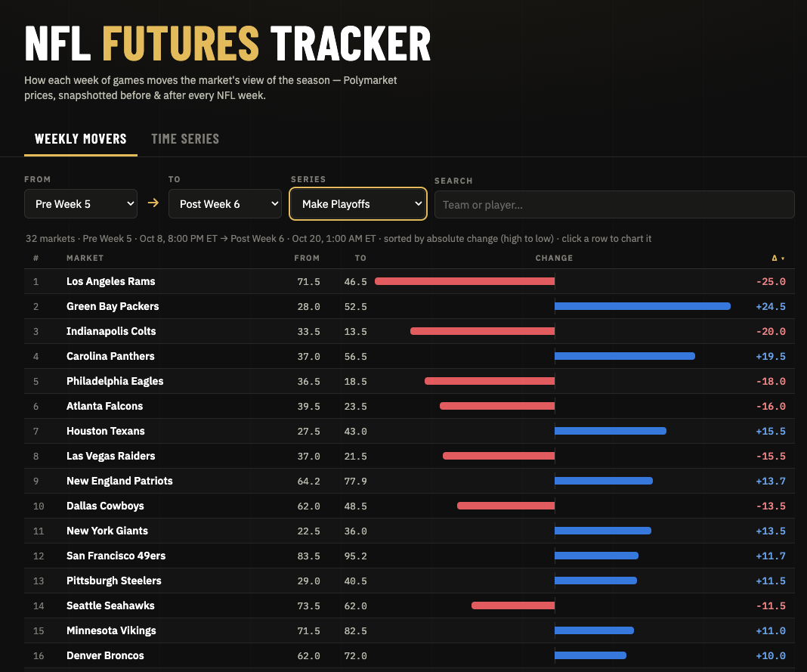Select the Pittsburgh Steelers row
The height and width of the screenshot is (672, 807).
409,581
